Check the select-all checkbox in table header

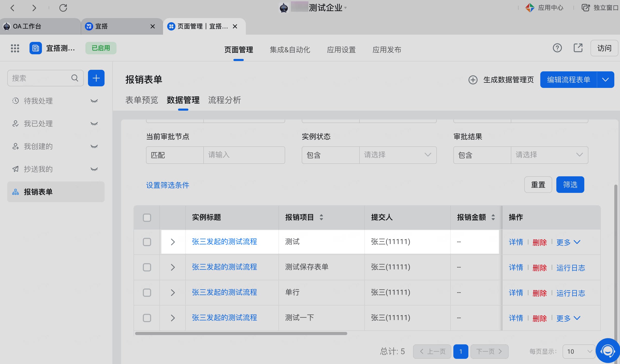147,218
